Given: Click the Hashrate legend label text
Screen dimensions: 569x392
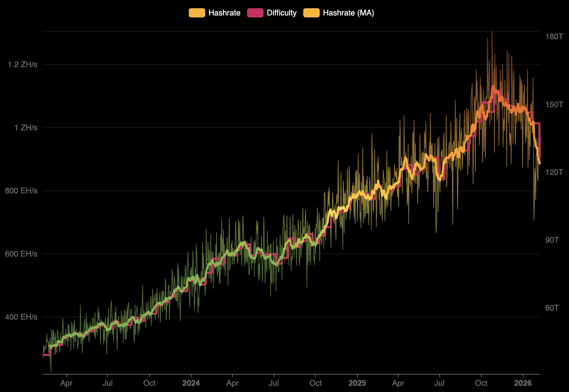Looking at the screenshot, I should pyautogui.click(x=224, y=12).
